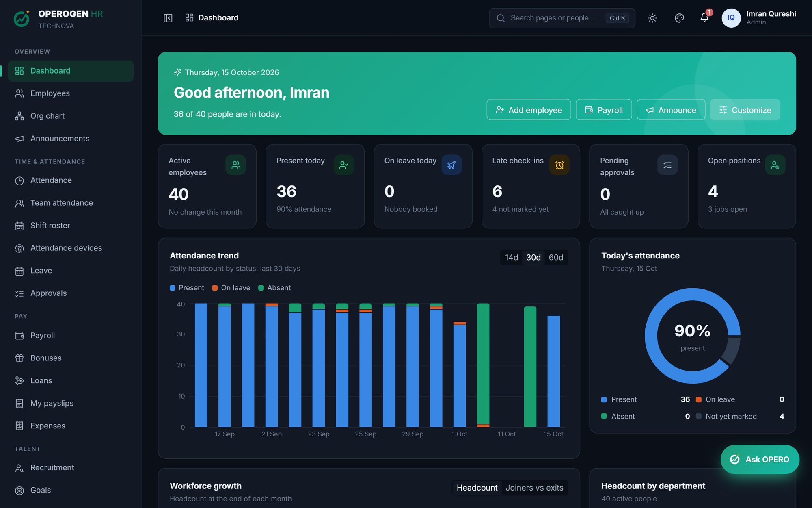Open Recruitment under Talent

coord(71,468)
